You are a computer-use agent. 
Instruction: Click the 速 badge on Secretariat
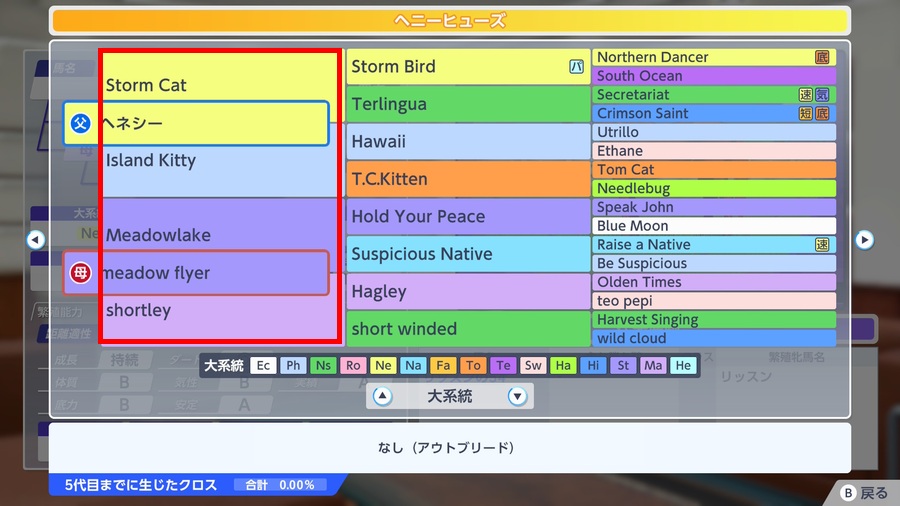click(x=806, y=95)
